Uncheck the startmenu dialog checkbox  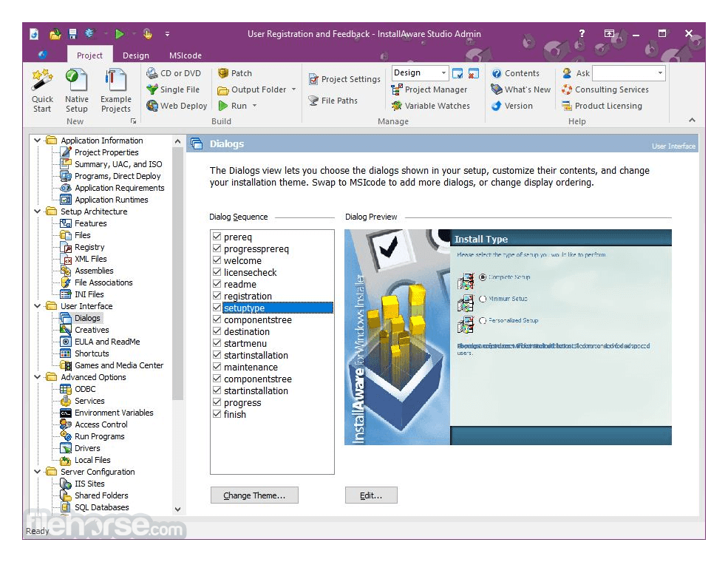point(217,343)
